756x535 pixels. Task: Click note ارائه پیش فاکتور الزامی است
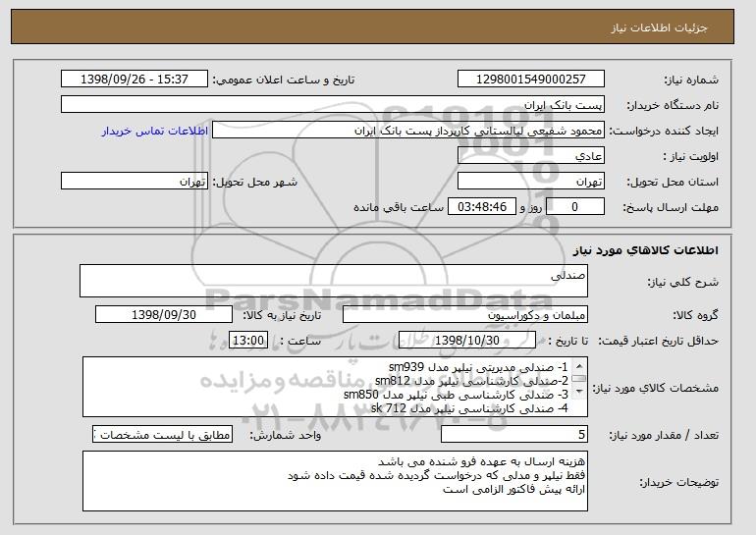[513, 490]
